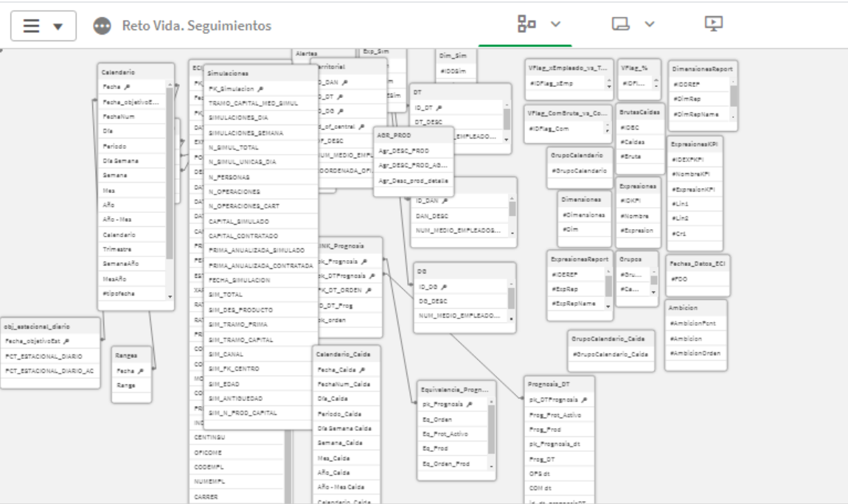
Task: Expand the dropdown arrow beside the hamburger menu
Action: [57, 26]
